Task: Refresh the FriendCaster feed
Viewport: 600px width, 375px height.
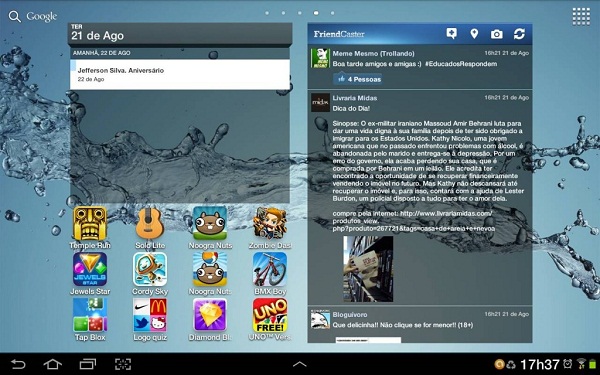Action: [x=519, y=34]
